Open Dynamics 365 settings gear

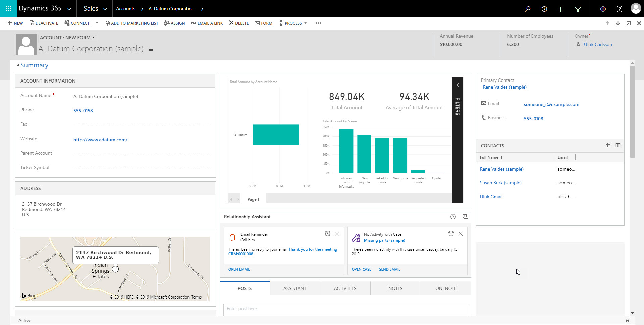(603, 9)
